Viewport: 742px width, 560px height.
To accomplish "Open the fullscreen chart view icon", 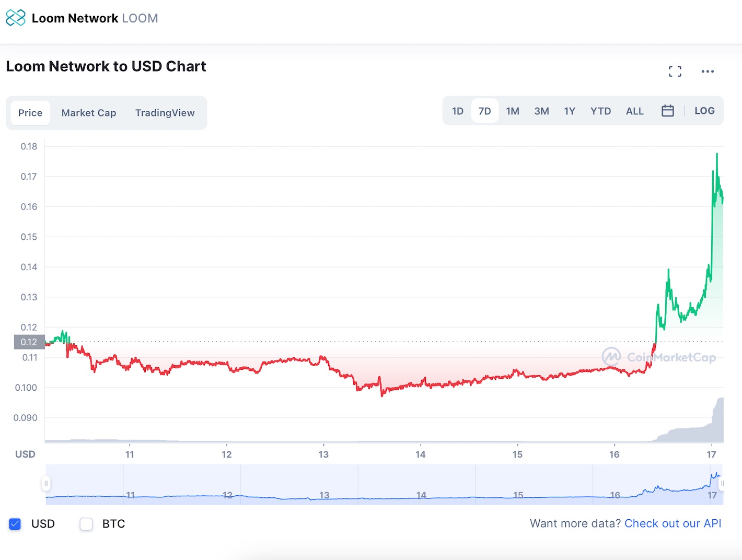I will coord(675,72).
